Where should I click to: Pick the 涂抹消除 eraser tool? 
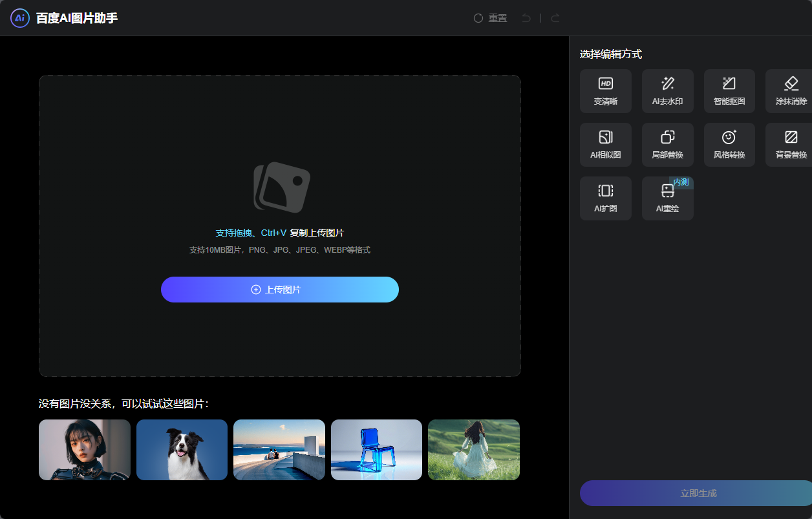click(x=790, y=91)
